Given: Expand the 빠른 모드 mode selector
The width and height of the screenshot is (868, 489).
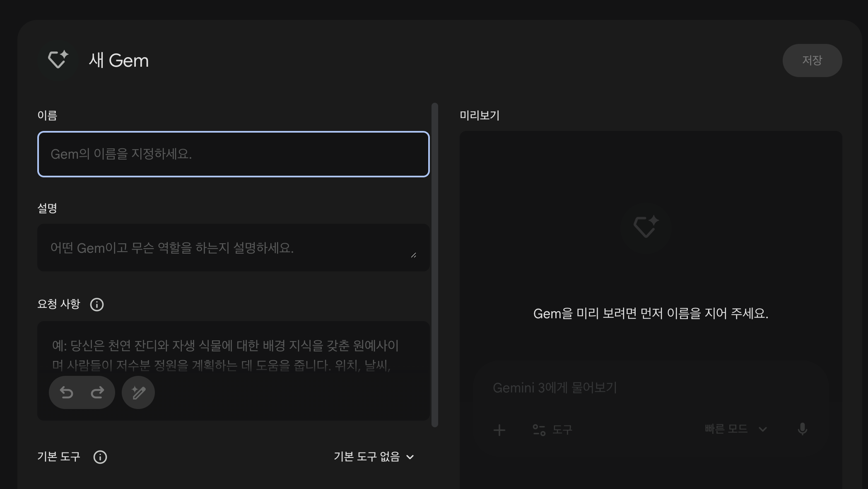Looking at the screenshot, I should point(726,429).
